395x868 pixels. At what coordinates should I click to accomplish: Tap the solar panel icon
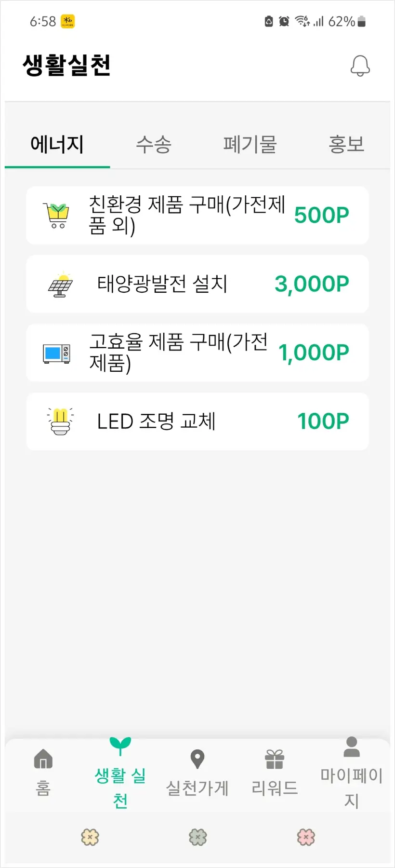pyautogui.click(x=60, y=285)
